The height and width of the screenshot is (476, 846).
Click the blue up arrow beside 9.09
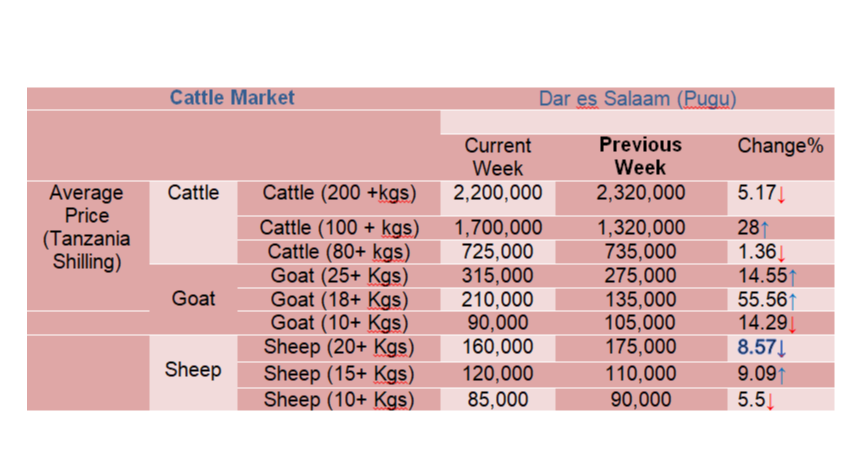click(781, 375)
